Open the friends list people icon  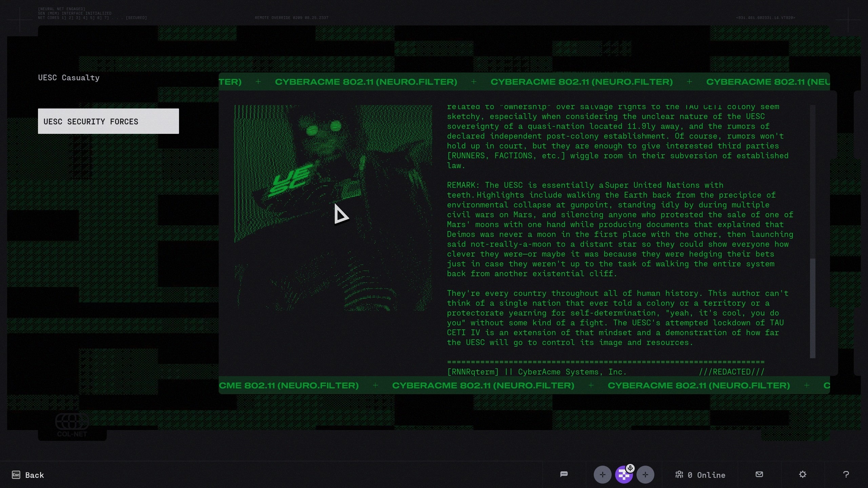pos(679,474)
